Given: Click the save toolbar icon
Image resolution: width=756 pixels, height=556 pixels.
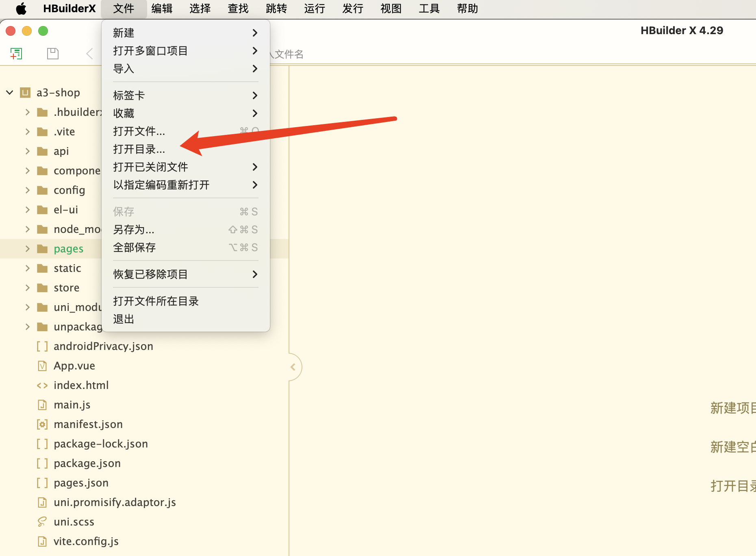Looking at the screenshot, I should 53,54.
